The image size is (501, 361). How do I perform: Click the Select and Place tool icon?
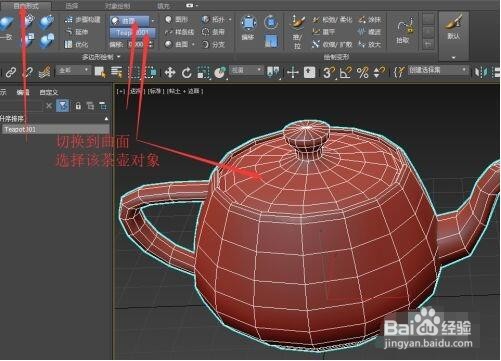click(x=220, y=72)
